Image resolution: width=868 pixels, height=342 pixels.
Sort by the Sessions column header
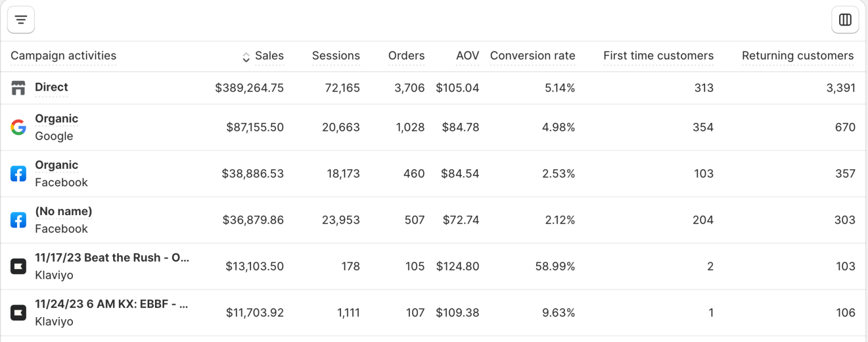[336, 56]
